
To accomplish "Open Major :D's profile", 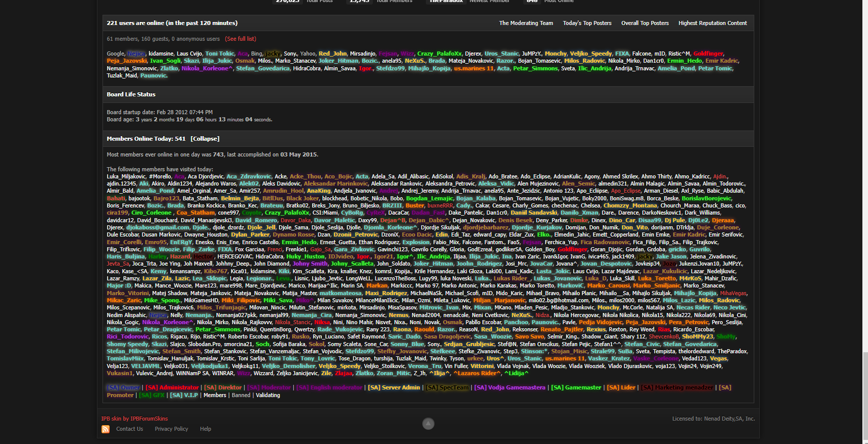I will [119, 285].
